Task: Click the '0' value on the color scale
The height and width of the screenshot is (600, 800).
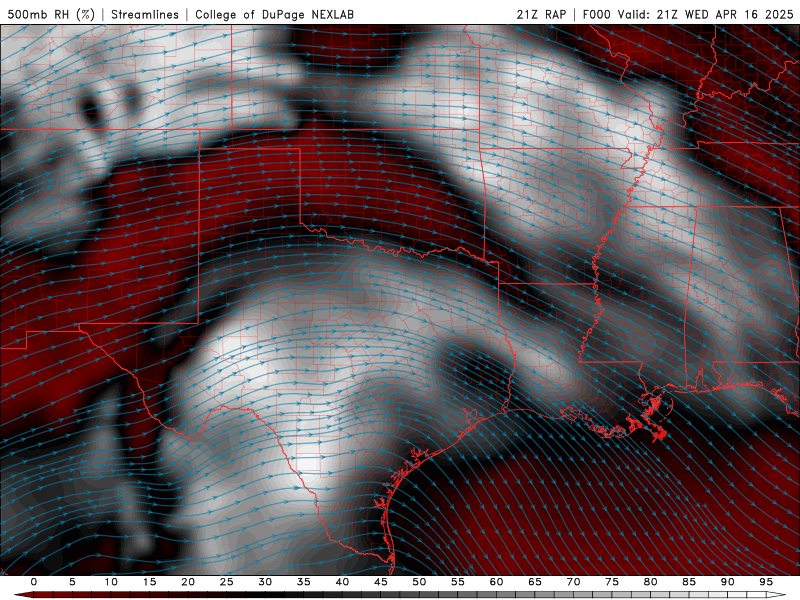Action: (34, 582)
